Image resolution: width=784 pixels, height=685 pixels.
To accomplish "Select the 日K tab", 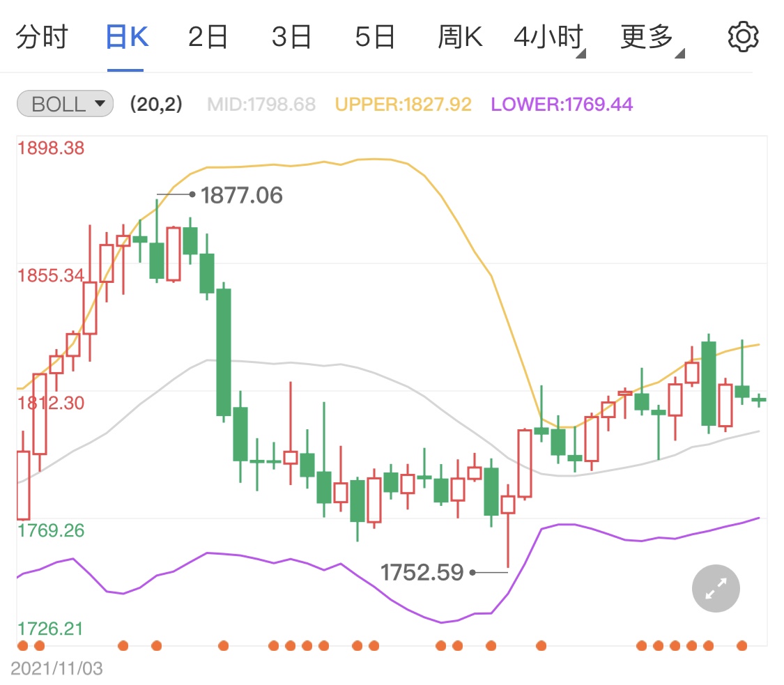I will tap(127, 37).
